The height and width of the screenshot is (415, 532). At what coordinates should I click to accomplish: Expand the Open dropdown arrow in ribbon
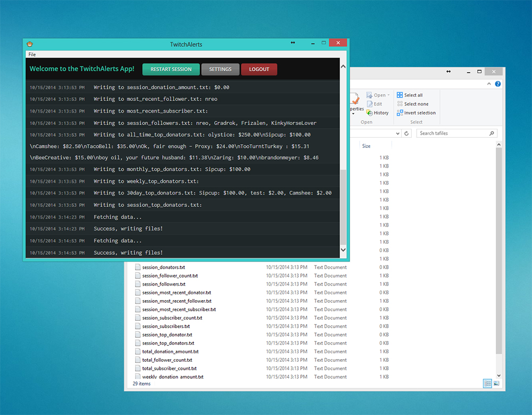(x=388, y=95)
